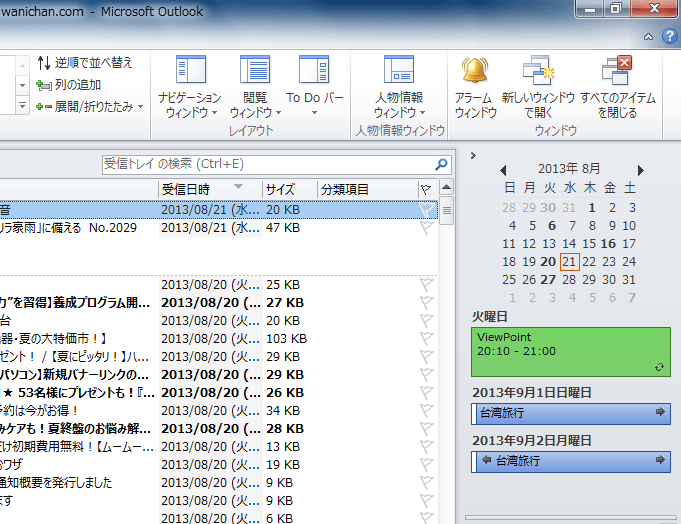Expand the ribbon gallery more options

pos(23,106)
